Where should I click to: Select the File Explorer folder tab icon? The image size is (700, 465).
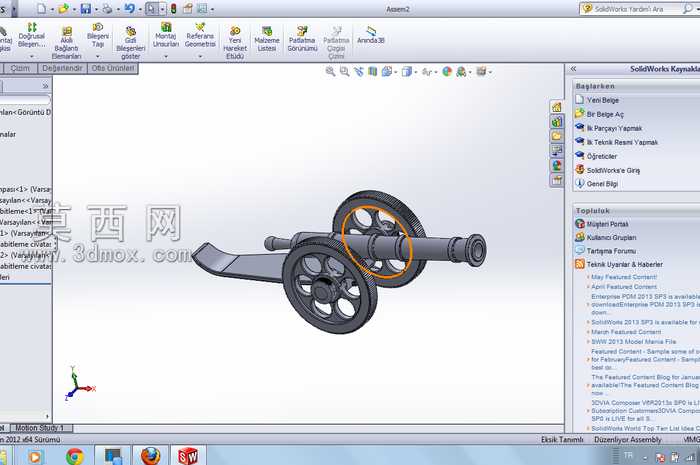pyautogui.click(x=557, y=136)
